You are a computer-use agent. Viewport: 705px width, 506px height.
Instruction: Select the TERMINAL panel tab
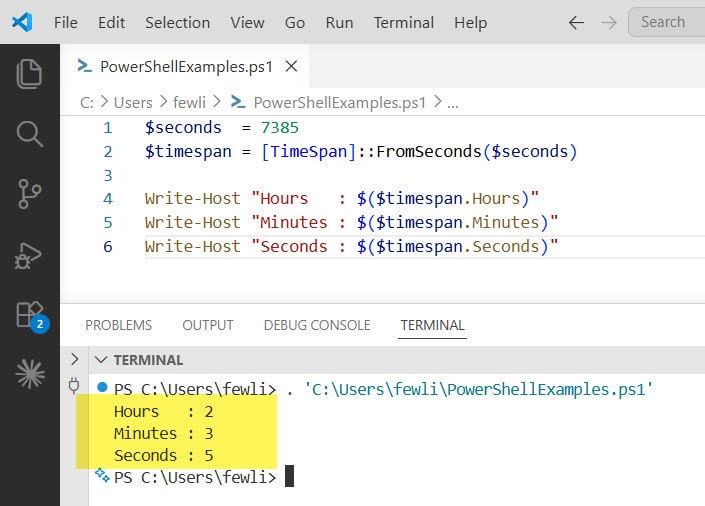432,325
